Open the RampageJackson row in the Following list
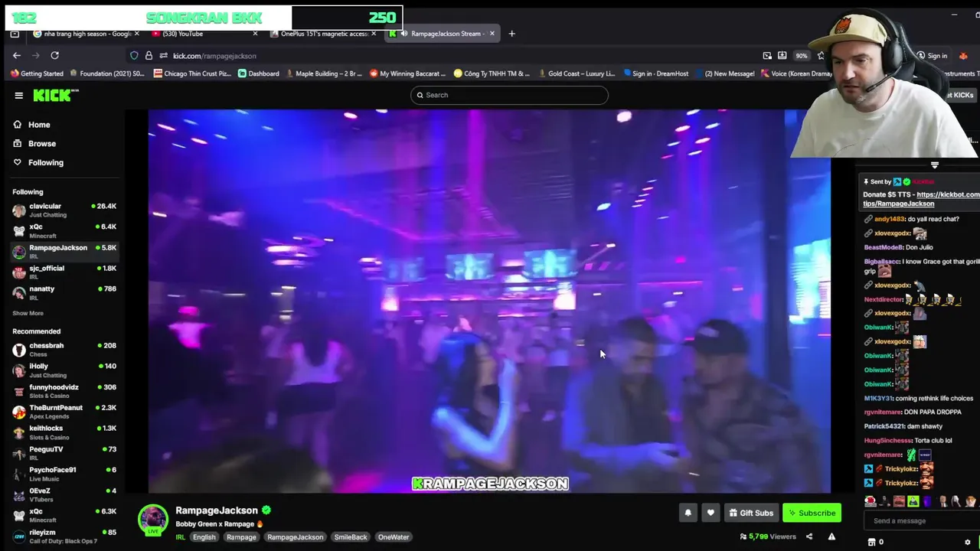Viewport: 980px width, 551px height. click(64, 251)
